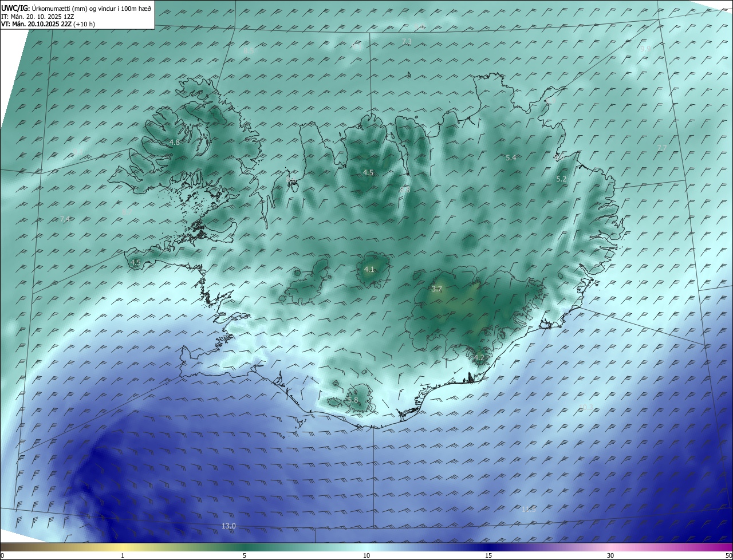Click the 5.2 value in east Iceland
The image size is (733, 560).
point(561,179)
